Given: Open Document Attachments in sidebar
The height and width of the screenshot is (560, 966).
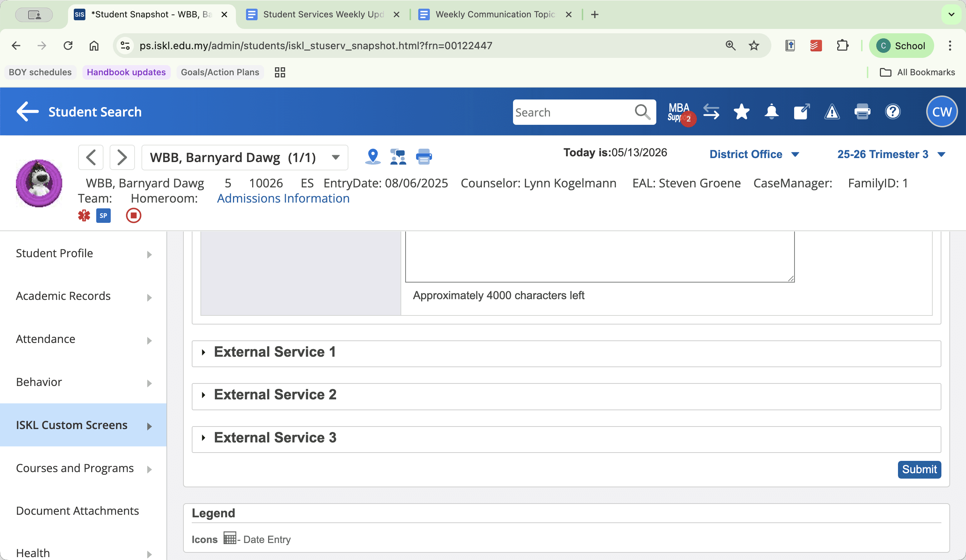Looking at the screenshot, I should (83, 511).
